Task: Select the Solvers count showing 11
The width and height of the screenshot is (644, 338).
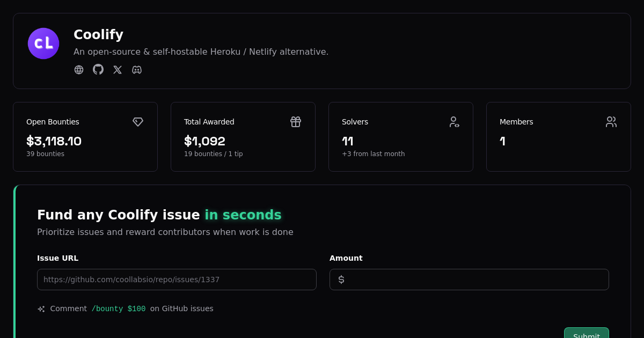Action: click(347, 141)
